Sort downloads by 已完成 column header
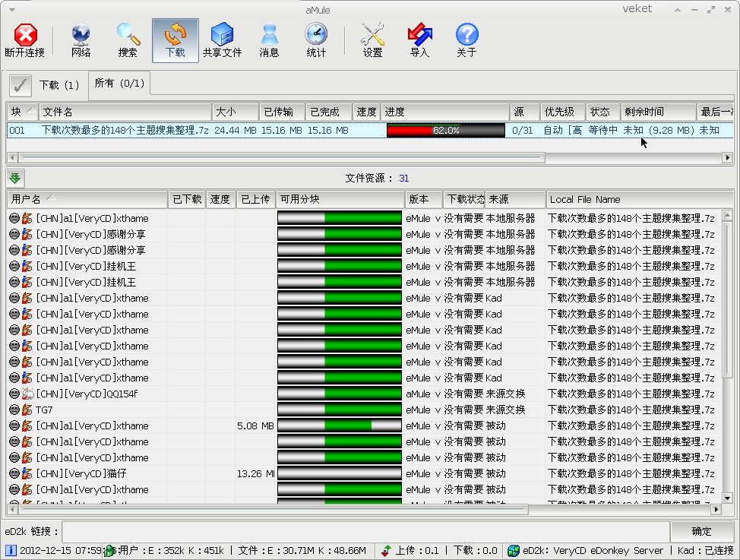This screenshot has height=560, width=740. pos(329,112)
